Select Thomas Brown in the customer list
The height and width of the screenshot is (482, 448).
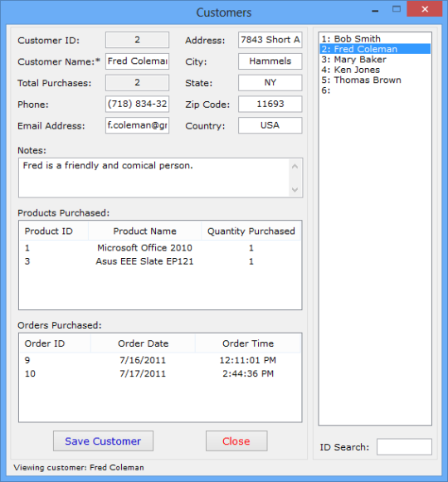[x=375, y=80]
